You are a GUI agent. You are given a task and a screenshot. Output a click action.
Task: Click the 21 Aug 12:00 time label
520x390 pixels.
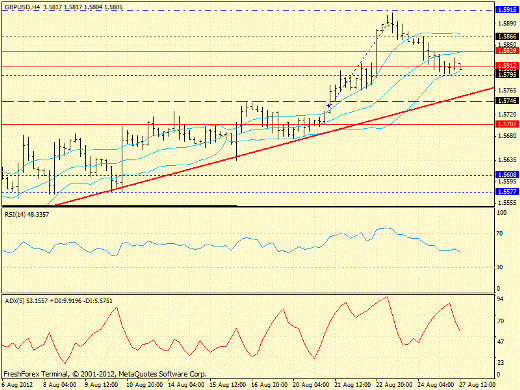pos(353,385)
